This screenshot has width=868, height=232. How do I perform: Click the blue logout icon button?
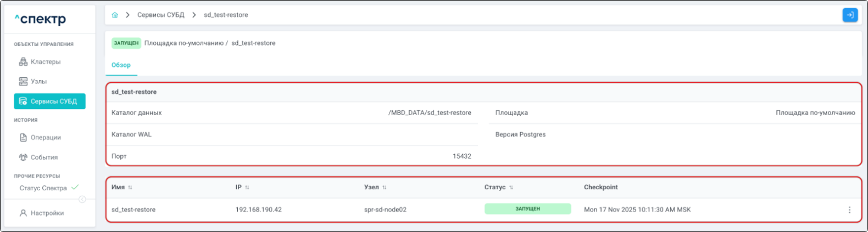(x=849, y=15)
